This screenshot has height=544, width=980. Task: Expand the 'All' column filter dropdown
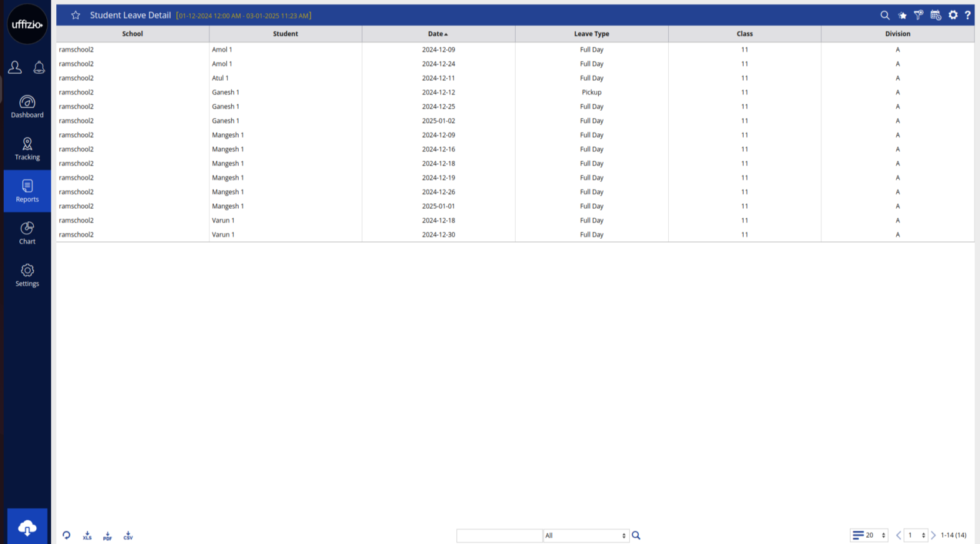click(x=586, y=536)
